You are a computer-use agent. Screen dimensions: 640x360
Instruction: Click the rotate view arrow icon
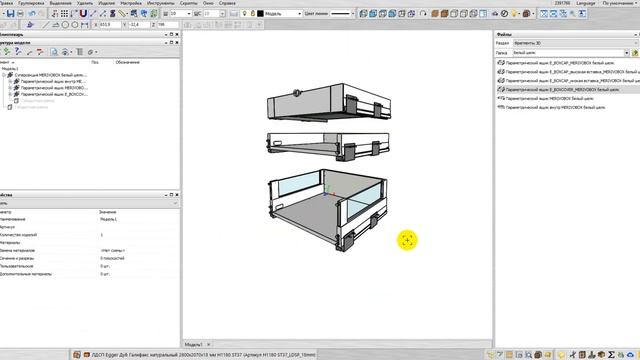point(423,13)
